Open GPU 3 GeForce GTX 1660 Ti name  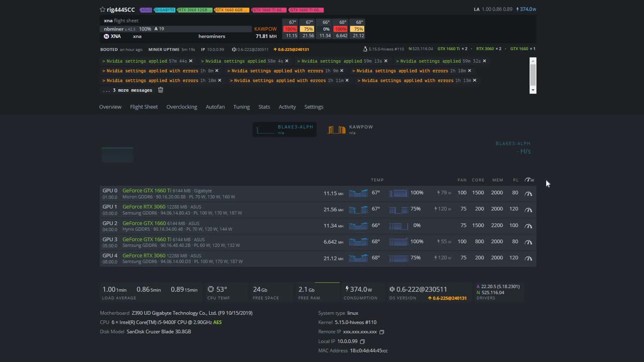point(147,239)
